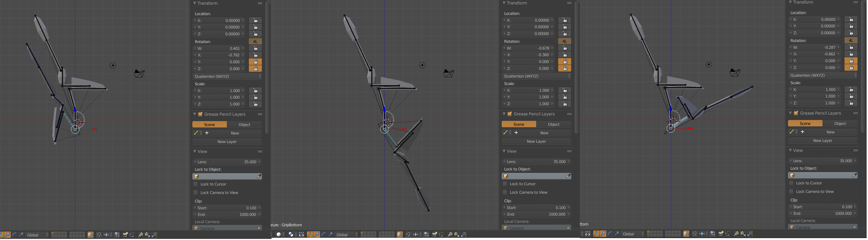Select scale manipulator in left viewport header
The height and width of the screenshot is (240, 868).
pos(21,235)
